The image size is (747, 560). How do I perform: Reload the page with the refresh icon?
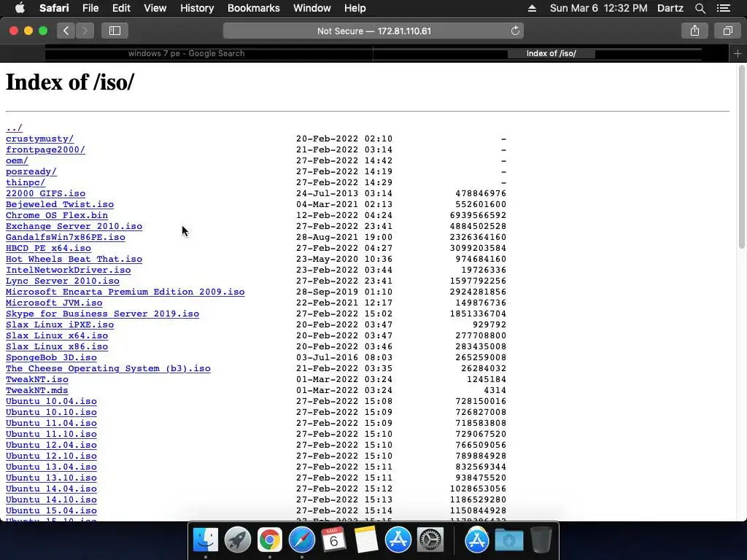click(515, 31)
